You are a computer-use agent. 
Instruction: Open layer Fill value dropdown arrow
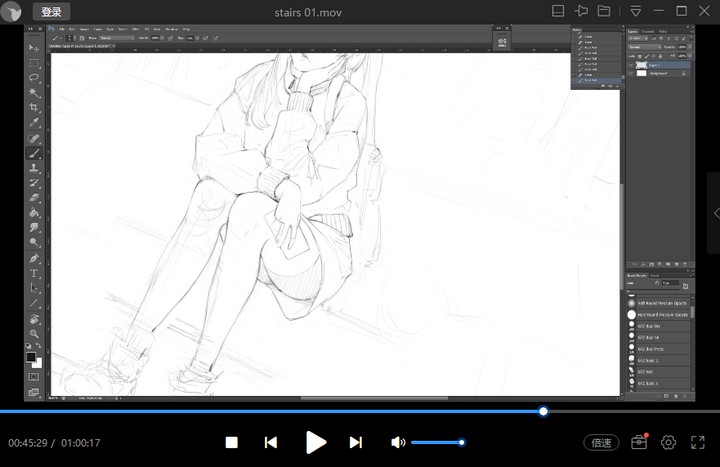click(x=690, y=56)
